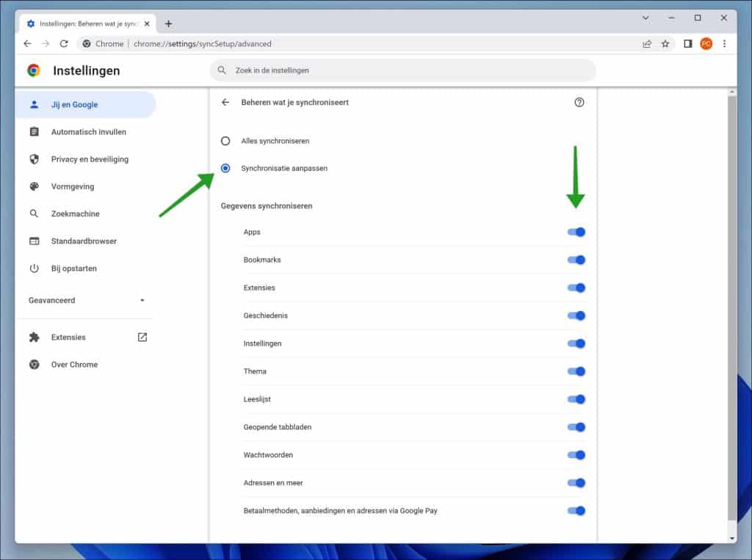Turn off Wachtwoorden synchronization

click(576, 454)
